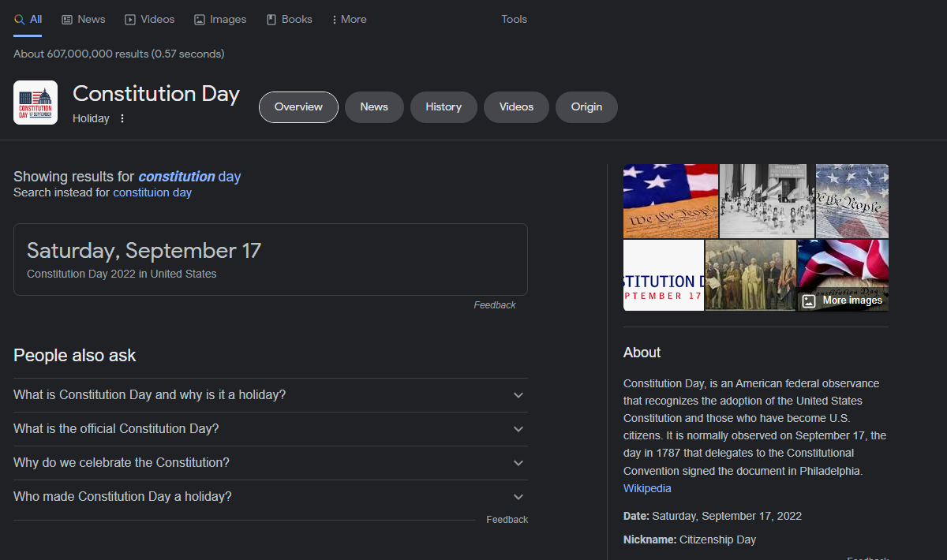Select the News chip under Constitution Day
The image size is (947, 560).
pos(374,107)
